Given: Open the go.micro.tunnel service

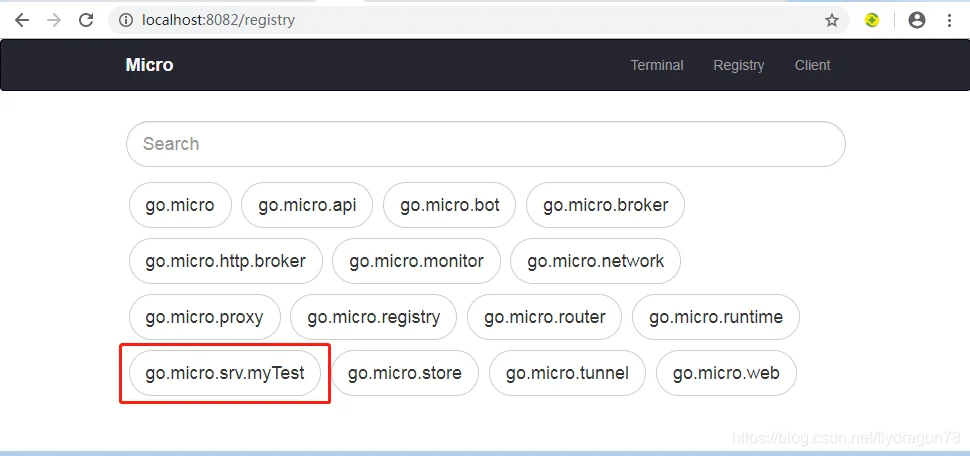Looking at the screenshot, I should tap(567, 373).
